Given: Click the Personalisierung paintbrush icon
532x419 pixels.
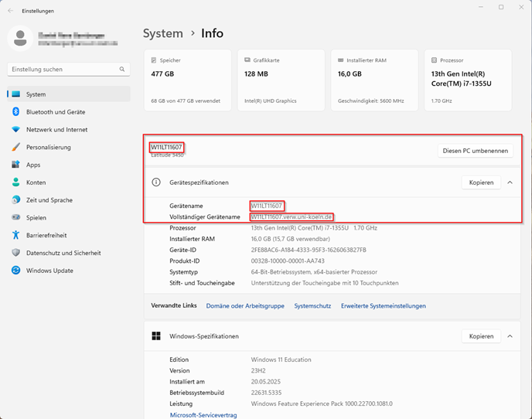Looking at the screenshot, I should pos(16,147).
